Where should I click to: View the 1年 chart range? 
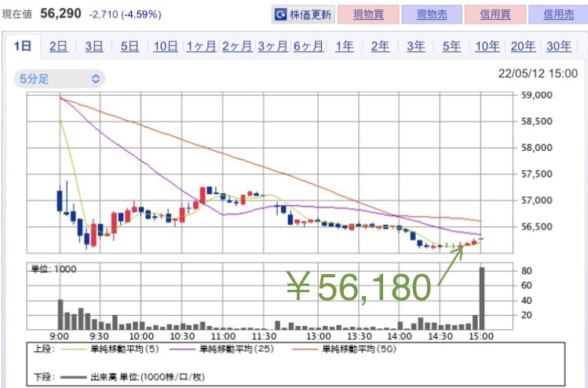(345, 46)
